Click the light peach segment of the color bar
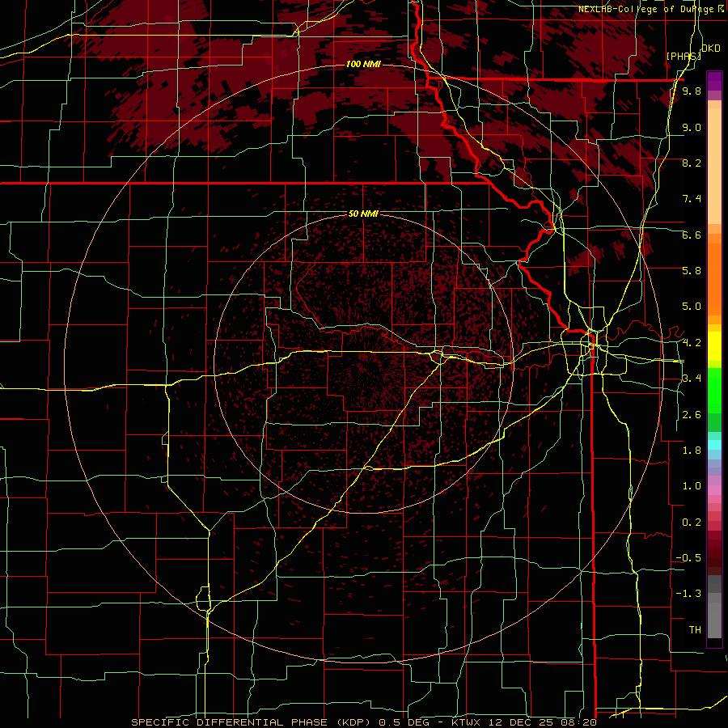The width and height of the screenshot is (728, 728). tap(714, 167)
